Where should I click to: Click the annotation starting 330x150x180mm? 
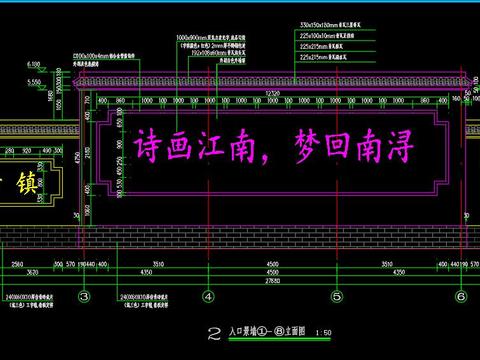click(x=330, y=25)
